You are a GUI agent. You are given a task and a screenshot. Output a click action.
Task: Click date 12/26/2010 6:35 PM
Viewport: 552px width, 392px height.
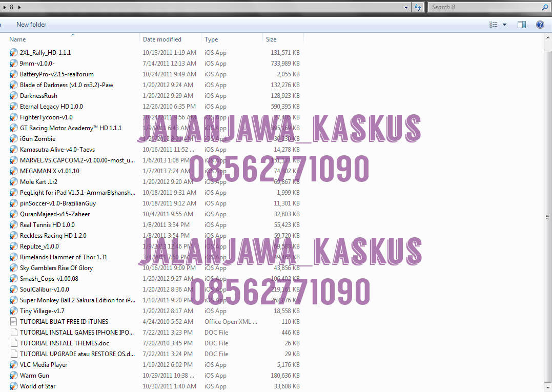[x=169, y=106]
